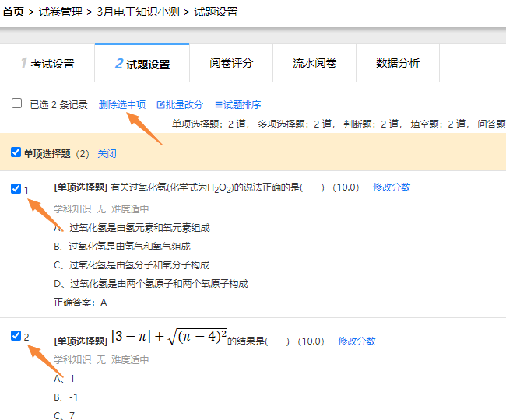
Task: Open the 数据分析 tab
Action: coord(398,63)
